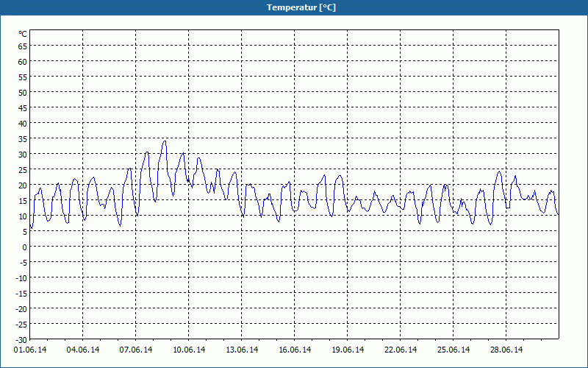Click the 55 y-axis label
The image size is (588, 368).
pyautogui.click(x=23, y=77)
